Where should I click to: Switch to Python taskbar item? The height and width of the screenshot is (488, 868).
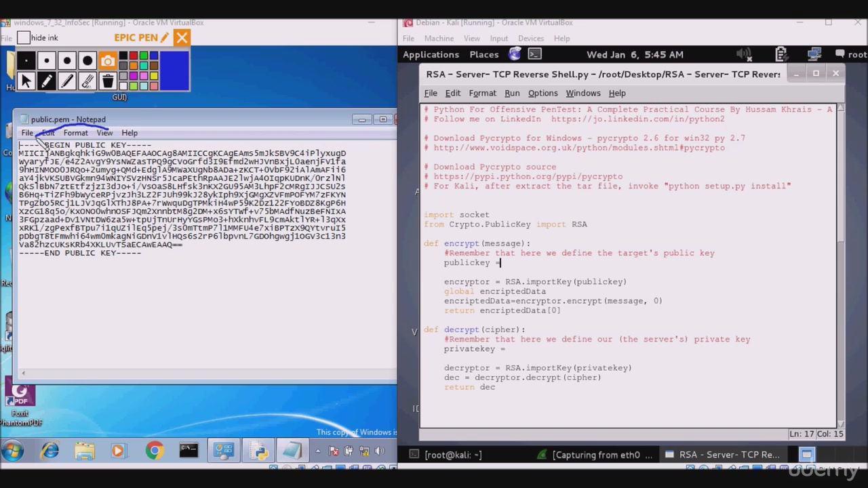click(258, 450)
